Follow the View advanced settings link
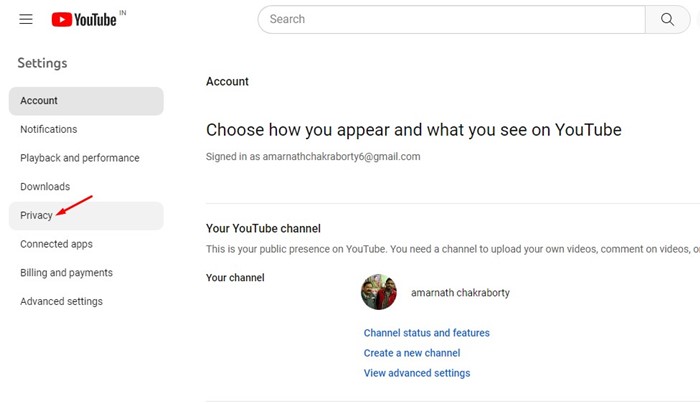Image resolution: width=700 pixels, height=403 pixels. click(x=417, y=373)
